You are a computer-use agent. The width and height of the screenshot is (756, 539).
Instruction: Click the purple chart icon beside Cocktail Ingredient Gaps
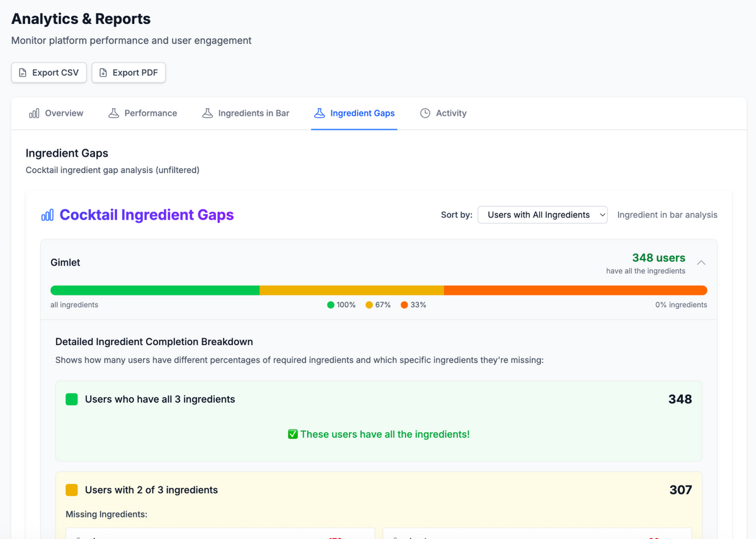coord(47,215)
